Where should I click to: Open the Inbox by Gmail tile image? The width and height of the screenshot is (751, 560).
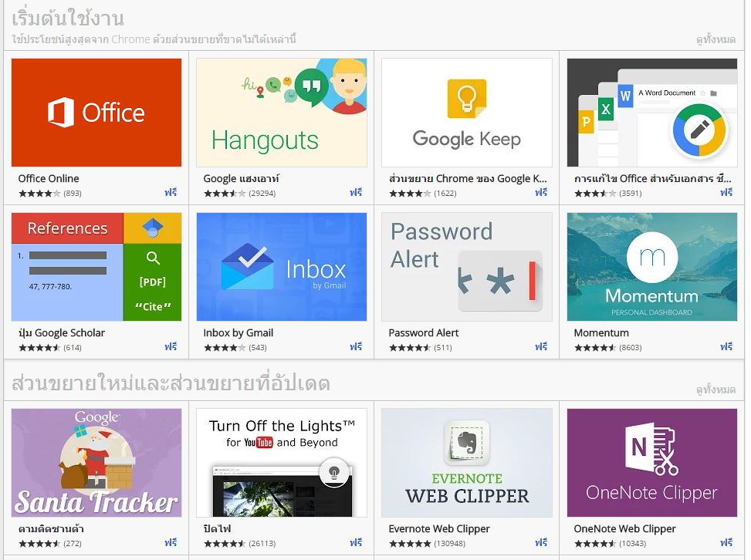[x=282, y=267]
